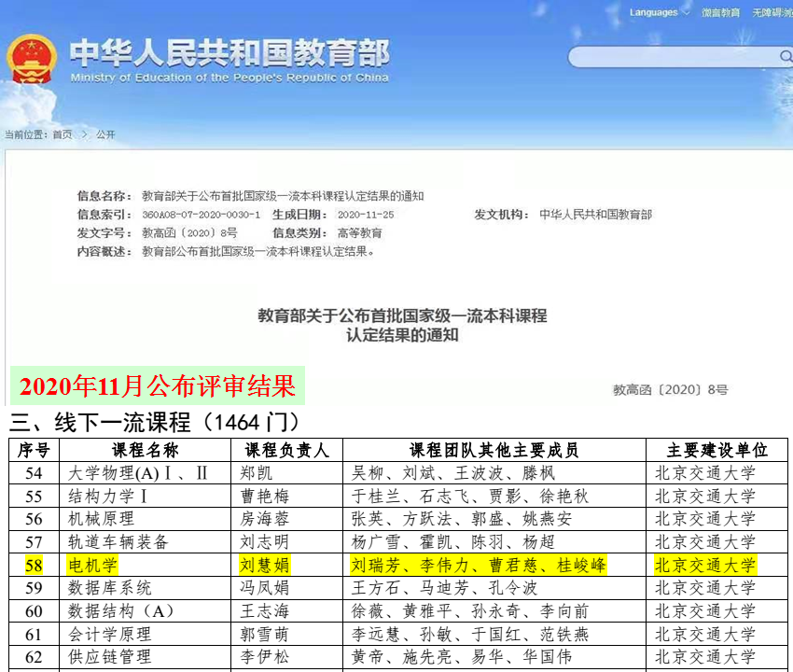Open 公开 in the breadcrumb
793x672 pixels.
pyautogui.click(x=105, y=134)
